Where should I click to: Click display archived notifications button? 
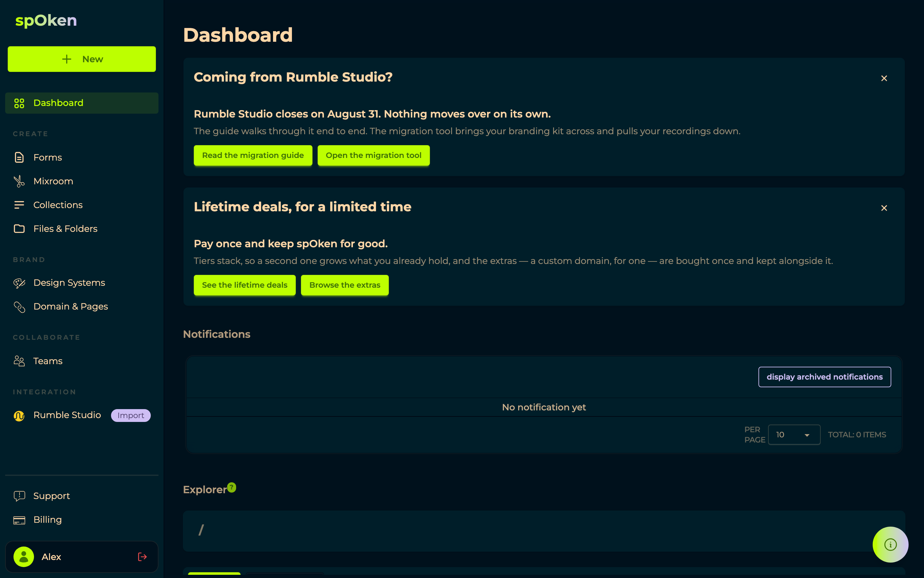[x=824, y=377]
